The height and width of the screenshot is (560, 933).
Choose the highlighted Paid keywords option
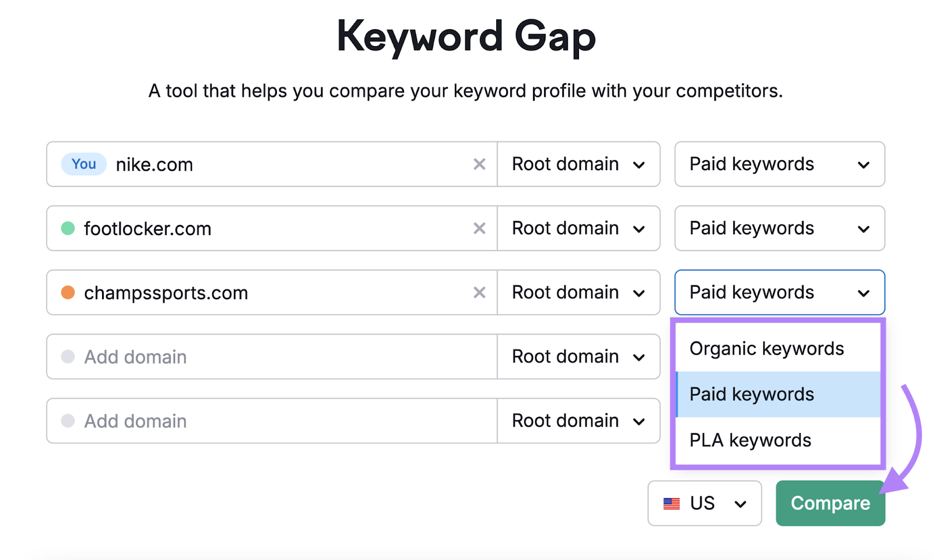pyautogui.click(x=751, y=394)
